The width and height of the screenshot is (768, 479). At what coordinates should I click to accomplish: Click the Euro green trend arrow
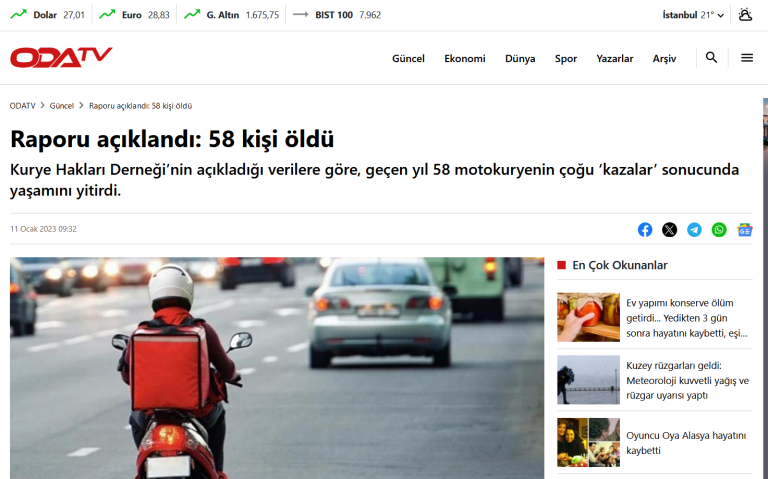[107, 15]
